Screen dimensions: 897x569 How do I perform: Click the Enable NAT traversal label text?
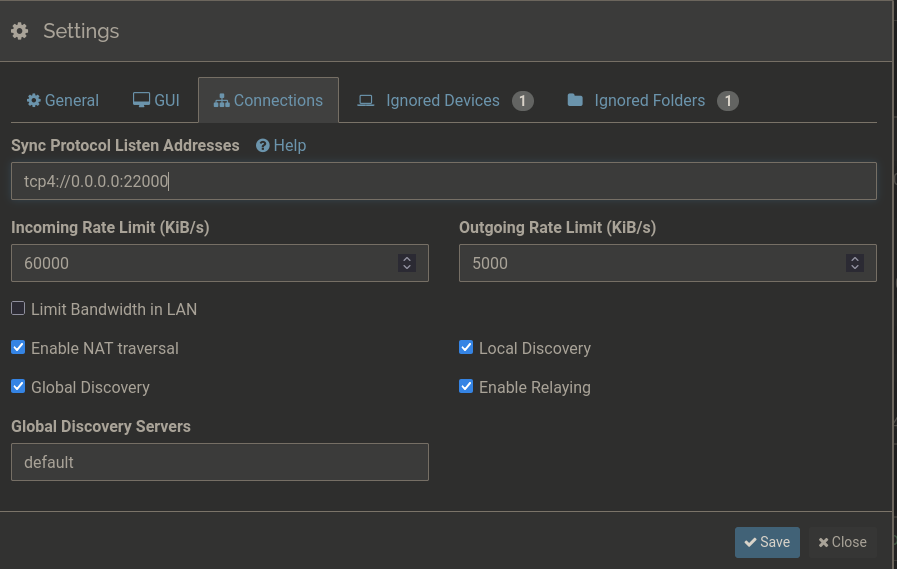pyautogui.click(x=105, y=348)
